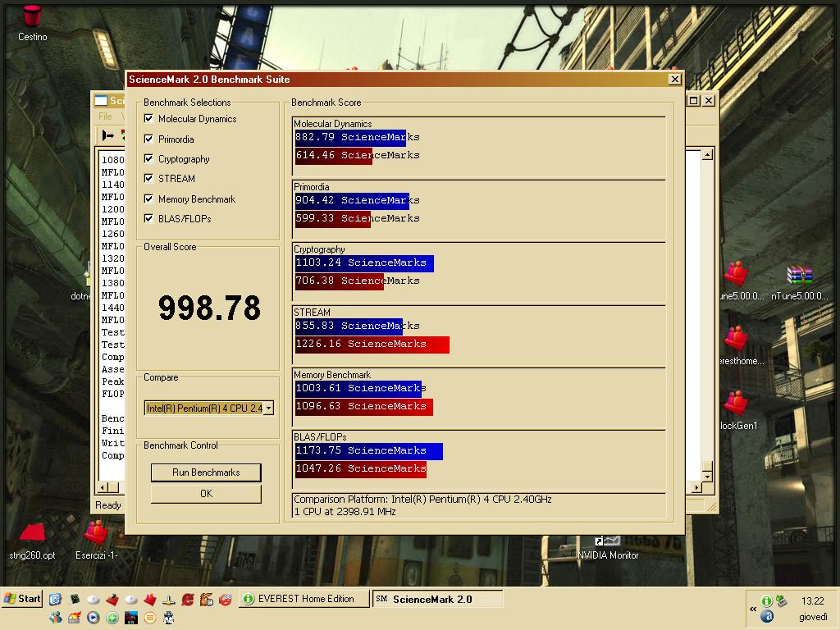
Task: Click the red 614.46 Molecular Dynamics bar
Action: coord(334,155)
